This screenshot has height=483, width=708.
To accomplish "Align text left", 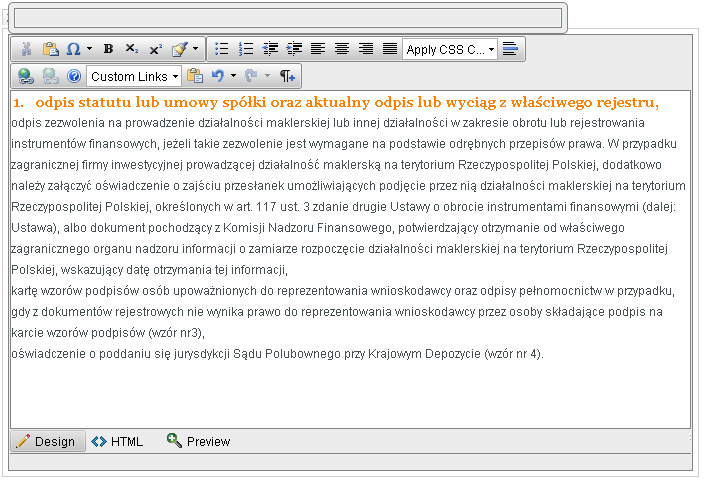I will click(x=318, y=49).
